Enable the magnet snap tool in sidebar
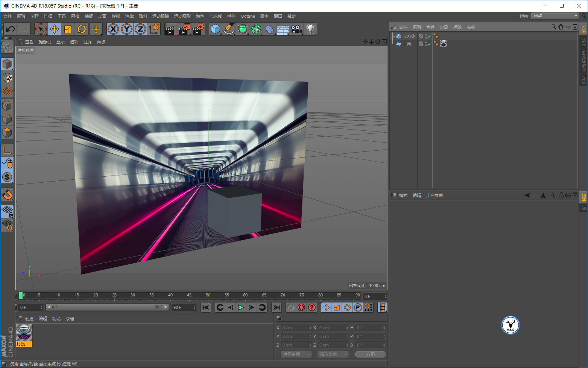 (7, 194)
